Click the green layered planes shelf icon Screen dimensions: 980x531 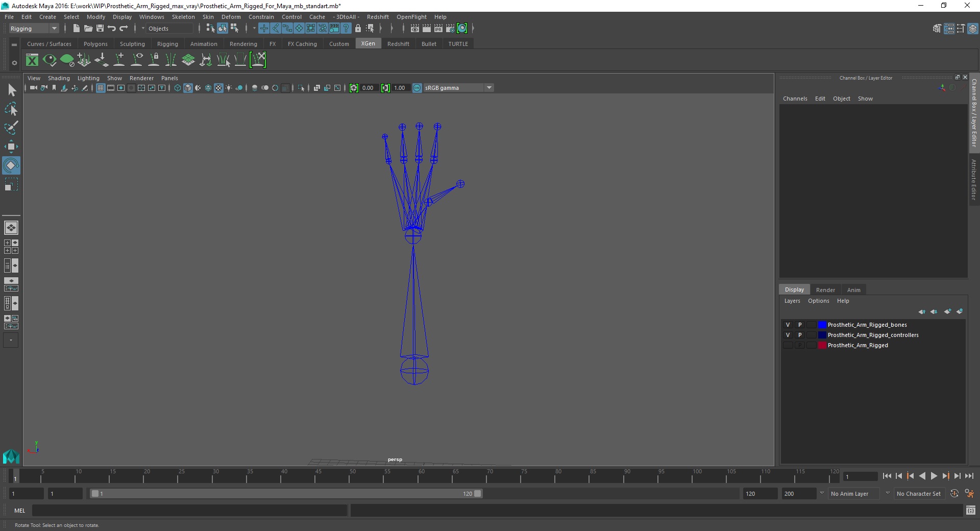(x=188, y=60)
